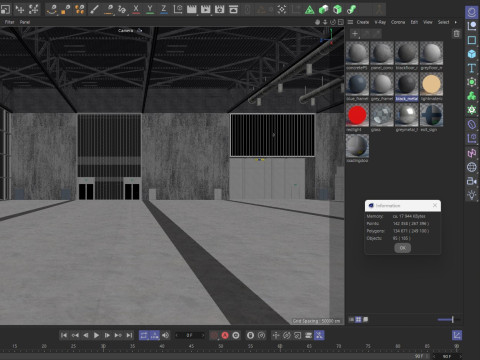Select the beige light material swatch

tap(431, 84)
